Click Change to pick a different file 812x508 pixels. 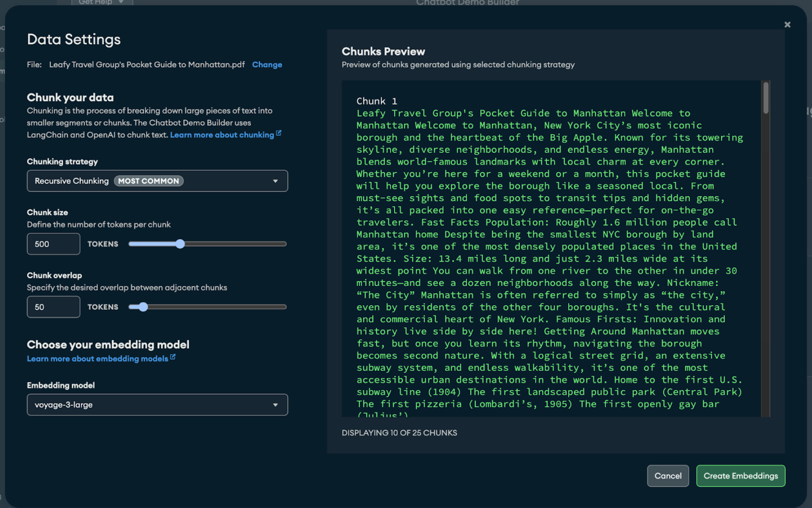point(267,64)
